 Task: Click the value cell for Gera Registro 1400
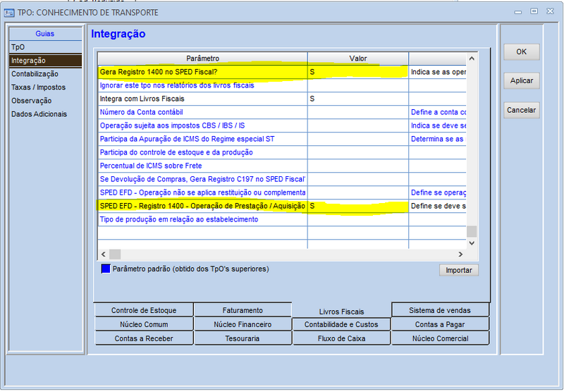pyautogui.click(x=357, y=72)
